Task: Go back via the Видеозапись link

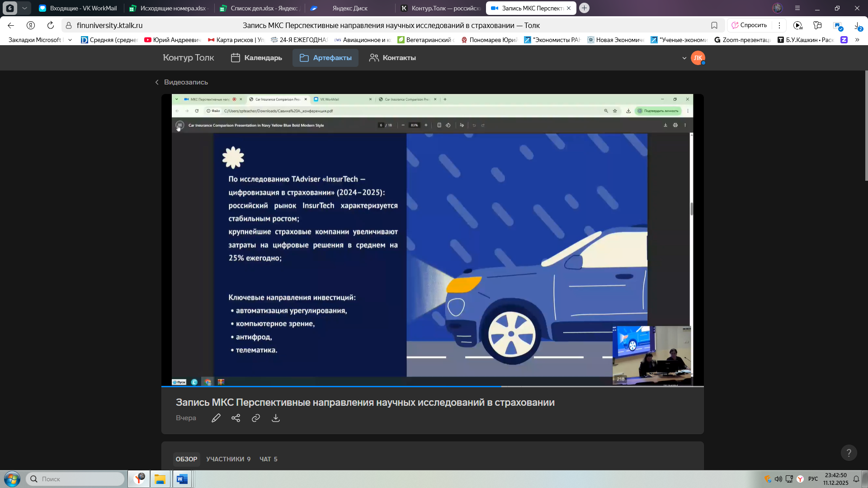Action: (181, 82)
